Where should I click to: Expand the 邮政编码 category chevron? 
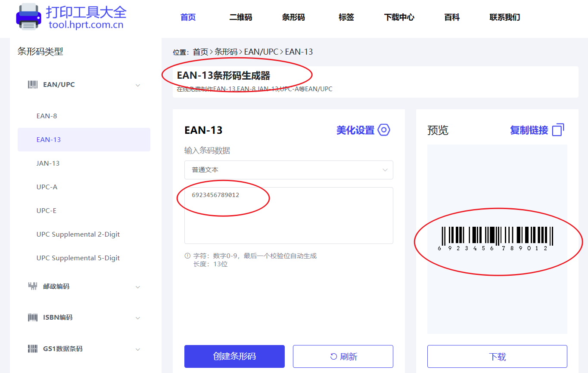[x=138, y=287]
